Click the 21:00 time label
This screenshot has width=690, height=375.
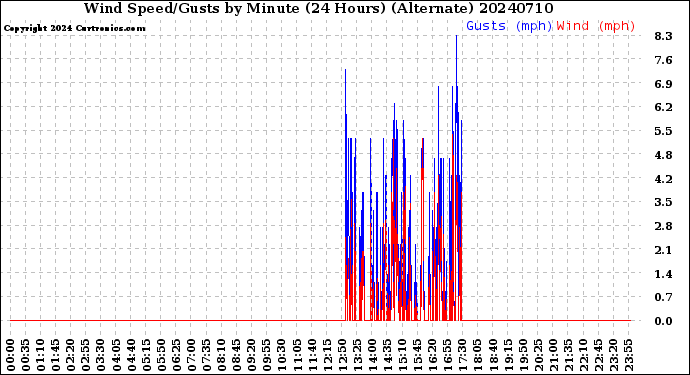tap(553, 355)
